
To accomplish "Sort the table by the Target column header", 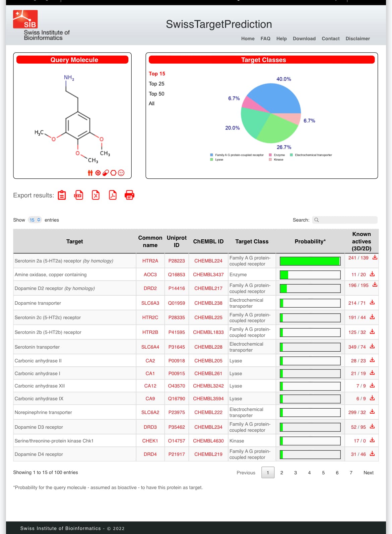I will point(75,241).
